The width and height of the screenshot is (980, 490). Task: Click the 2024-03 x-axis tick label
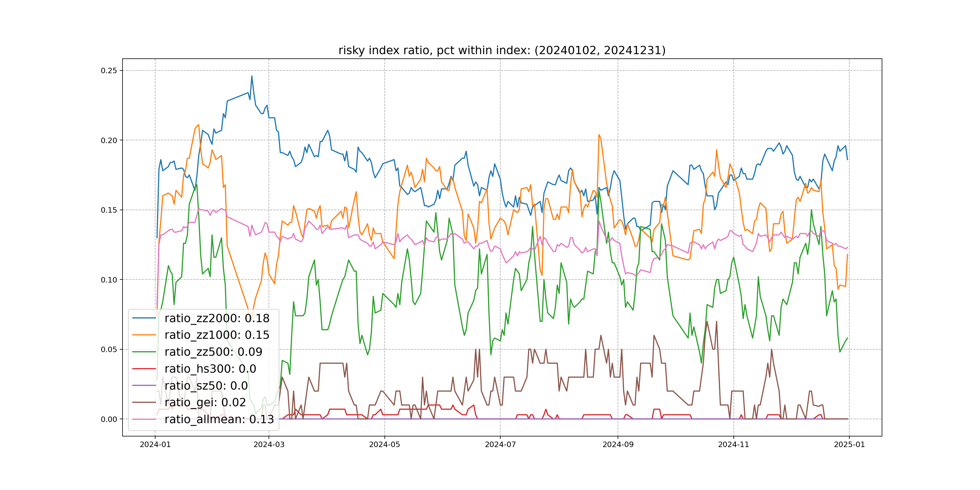pyautogui.click(x=269, y=445)
